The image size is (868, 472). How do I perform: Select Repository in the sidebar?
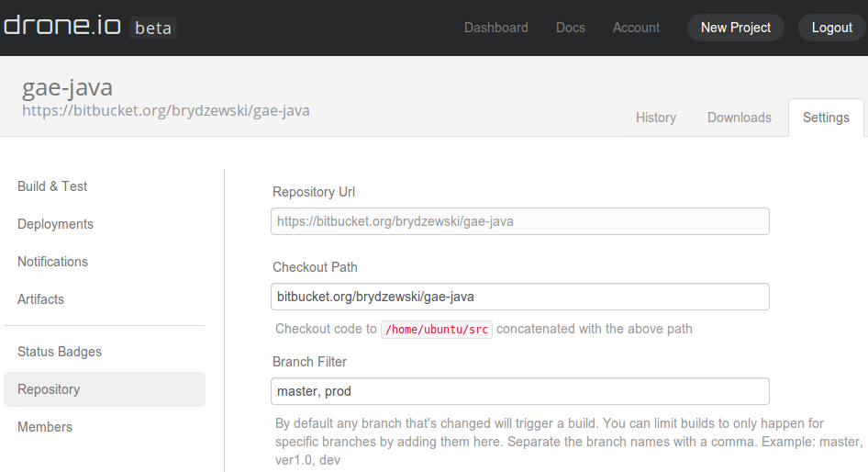click(49, 389)
